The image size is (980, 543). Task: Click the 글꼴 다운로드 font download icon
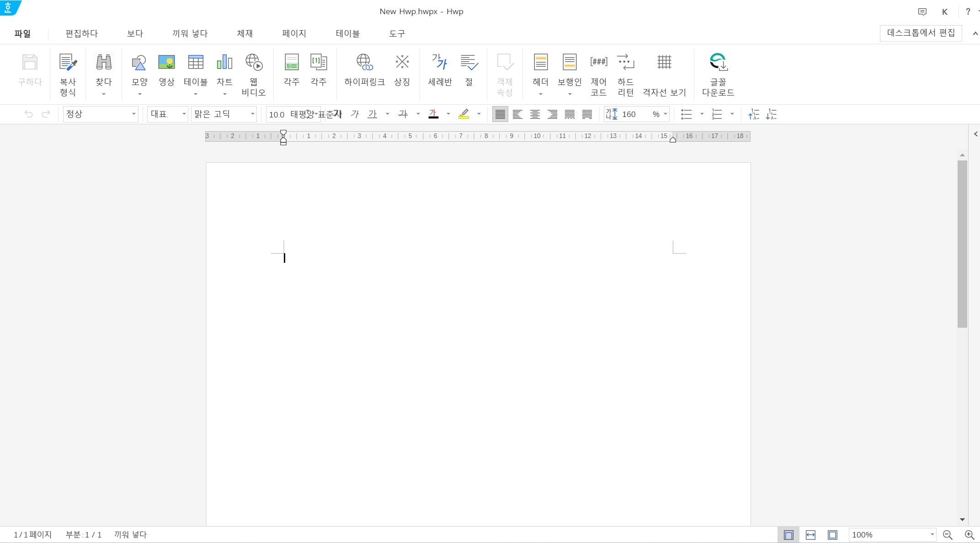point(718,62)
